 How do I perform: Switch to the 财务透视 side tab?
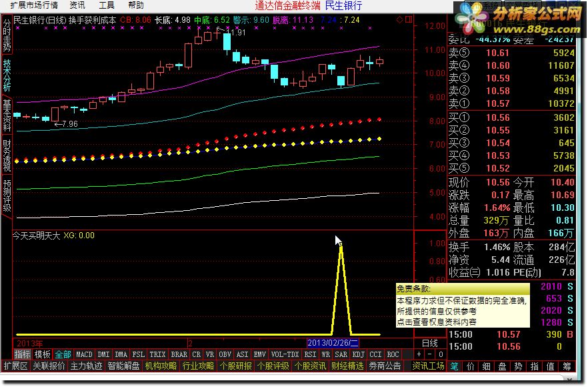7,155
